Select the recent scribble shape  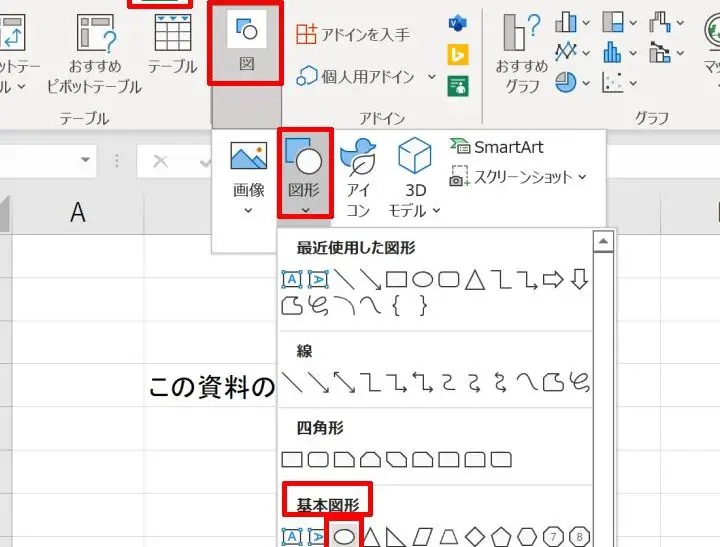coord(318,305)
